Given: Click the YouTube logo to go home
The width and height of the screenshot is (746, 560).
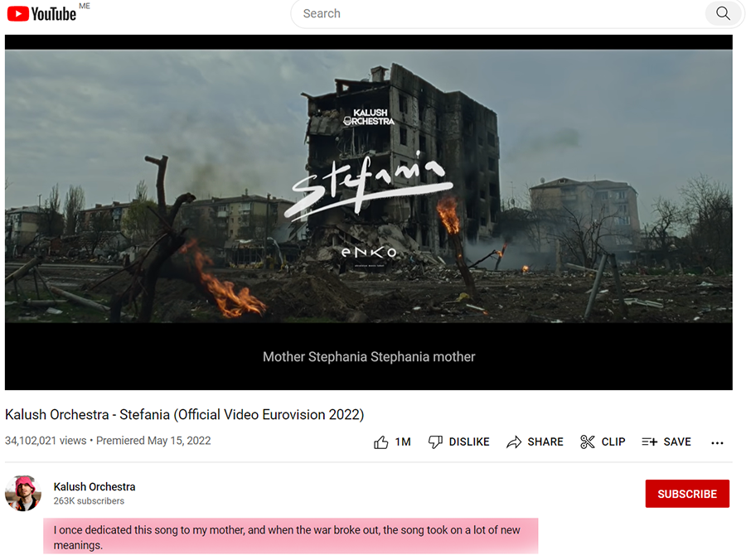Looking at the screenshot, I should tap(41, 13).
